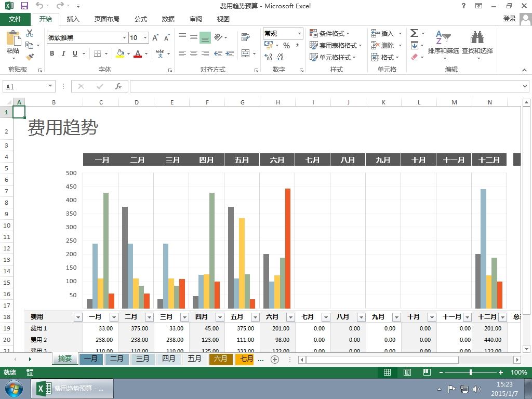Click the wrap text icon
Screen dimensions: 532x399
(245, 37)
